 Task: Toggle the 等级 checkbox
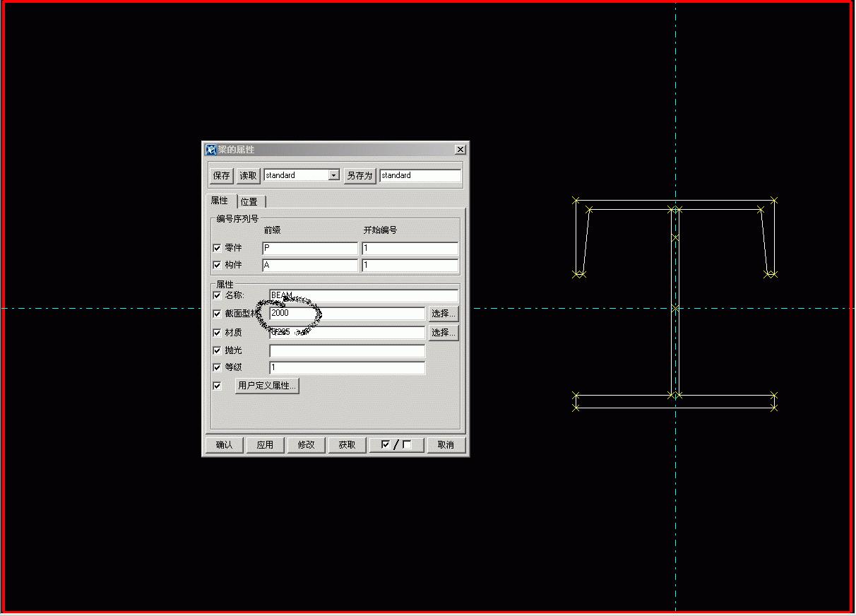click(217, 367)
